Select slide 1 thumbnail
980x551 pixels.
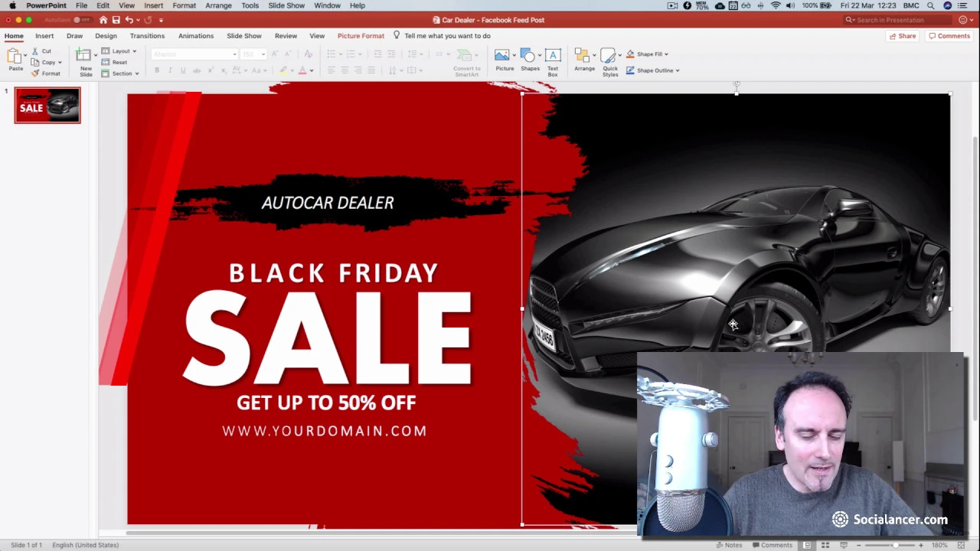tap(47, 106)
